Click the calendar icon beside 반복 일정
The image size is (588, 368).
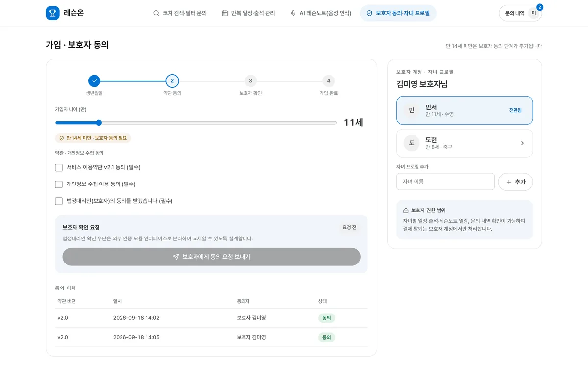pos(225,13)
